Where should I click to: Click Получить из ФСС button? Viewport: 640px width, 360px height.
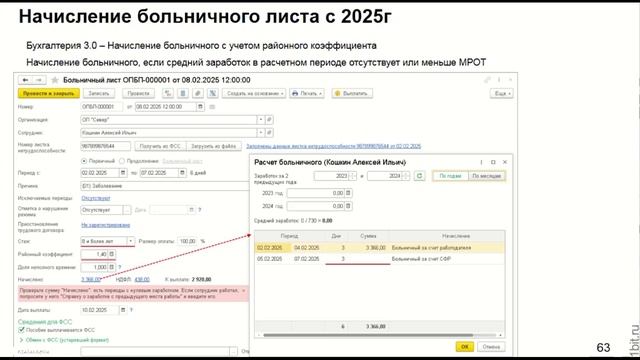pos(160,146)
